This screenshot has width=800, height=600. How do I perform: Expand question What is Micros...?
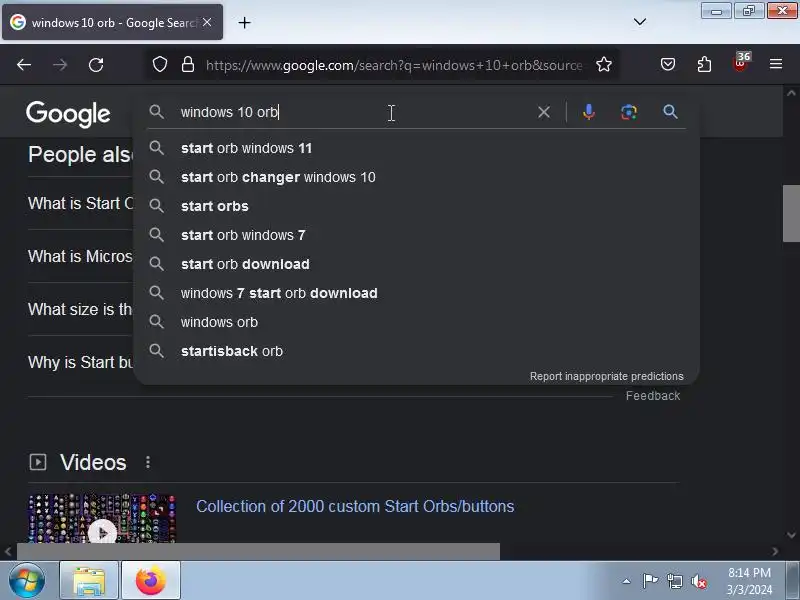pos(81,257)
